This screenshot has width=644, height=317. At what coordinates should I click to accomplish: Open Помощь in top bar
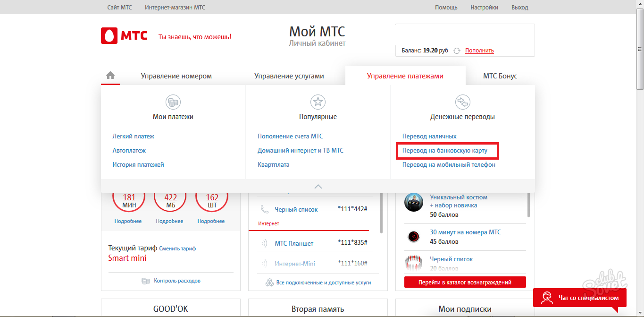click(446, 8)
